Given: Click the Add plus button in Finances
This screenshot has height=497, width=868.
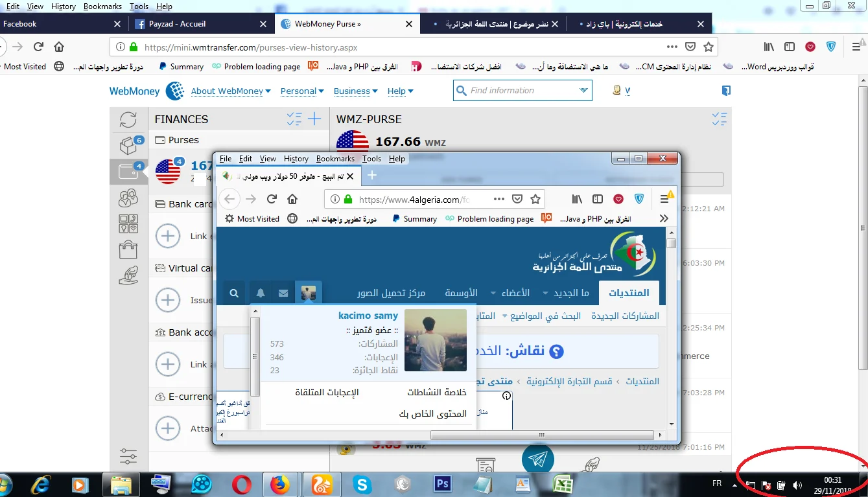Looking at the screenshot, I should [x=314, y=119].
